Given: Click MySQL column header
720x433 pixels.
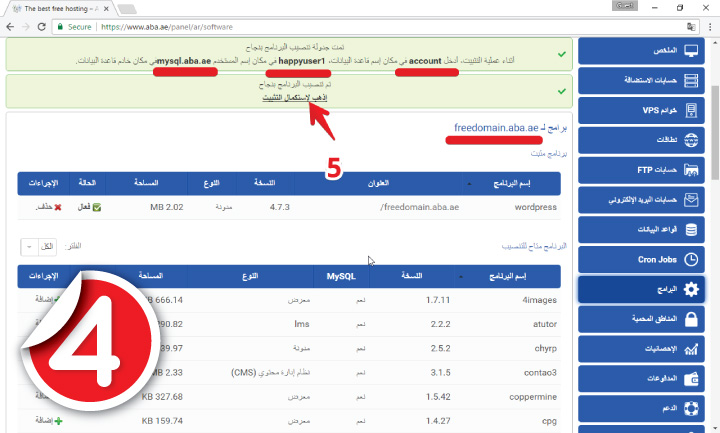Looking at the screenshot, I should coord(341,276).
